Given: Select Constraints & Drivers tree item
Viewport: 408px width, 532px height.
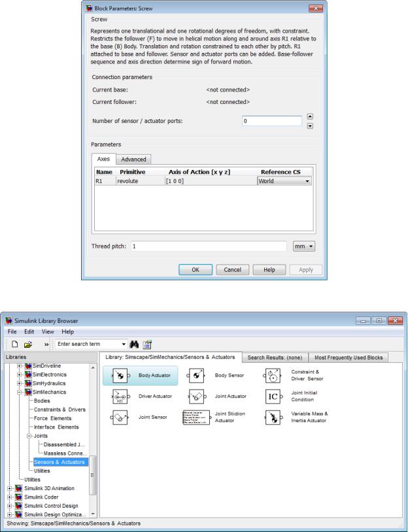Looking at the screenshot, I should coord(59,410).
